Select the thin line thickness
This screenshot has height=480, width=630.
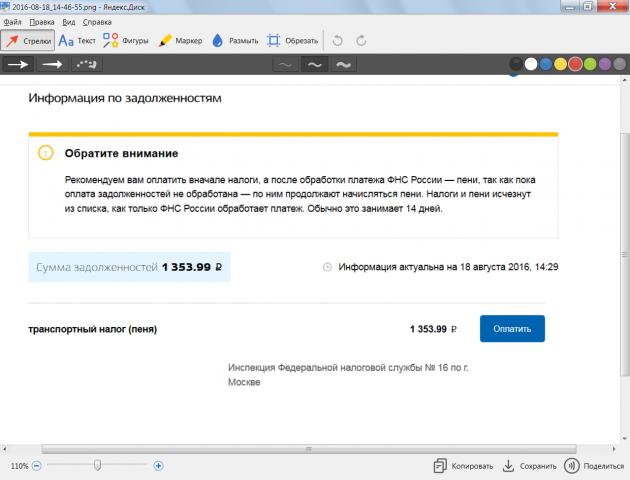tap(285, 64)
